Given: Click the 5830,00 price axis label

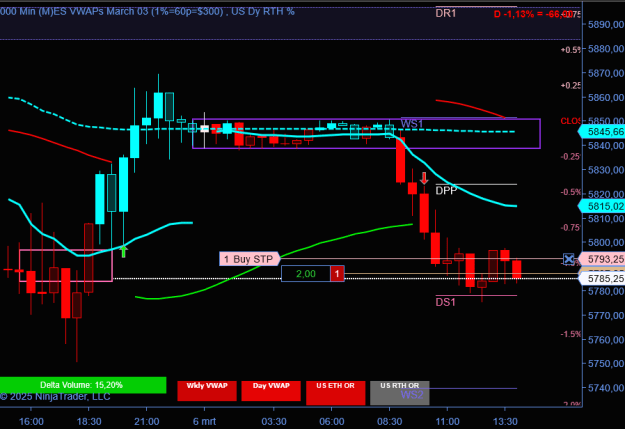Looking at the screenshot, I should click(x=606, y=170).
